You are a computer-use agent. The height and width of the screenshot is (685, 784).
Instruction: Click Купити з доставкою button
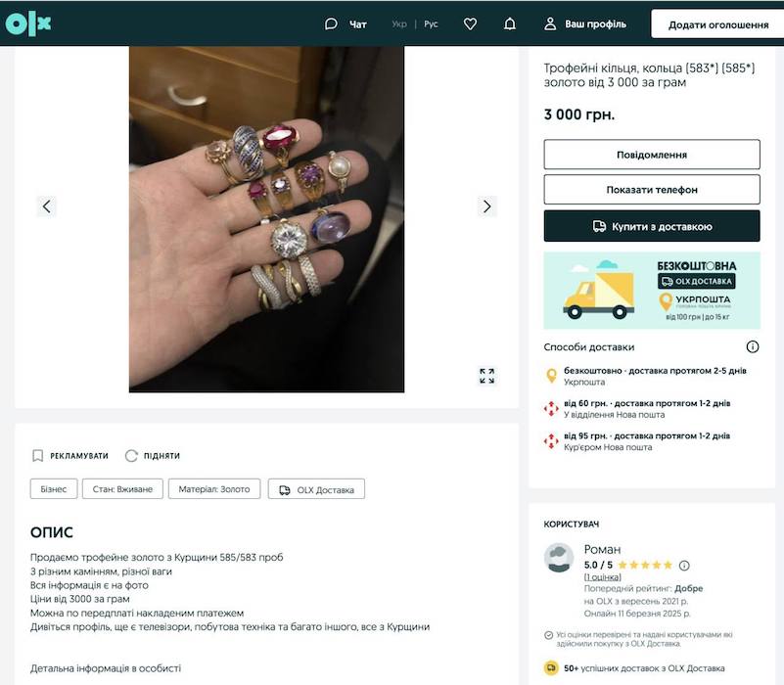click(652, 226)
